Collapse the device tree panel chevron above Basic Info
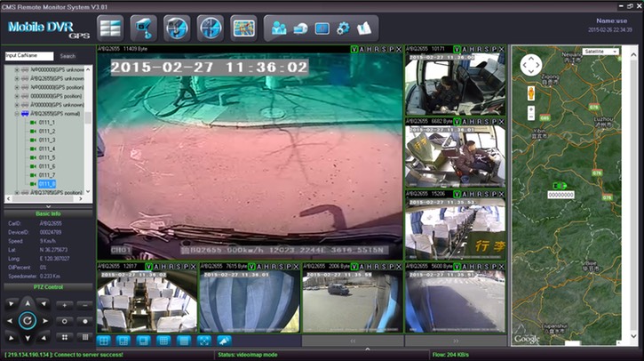This screenshot has height=361, width=644. pos(48,205)
